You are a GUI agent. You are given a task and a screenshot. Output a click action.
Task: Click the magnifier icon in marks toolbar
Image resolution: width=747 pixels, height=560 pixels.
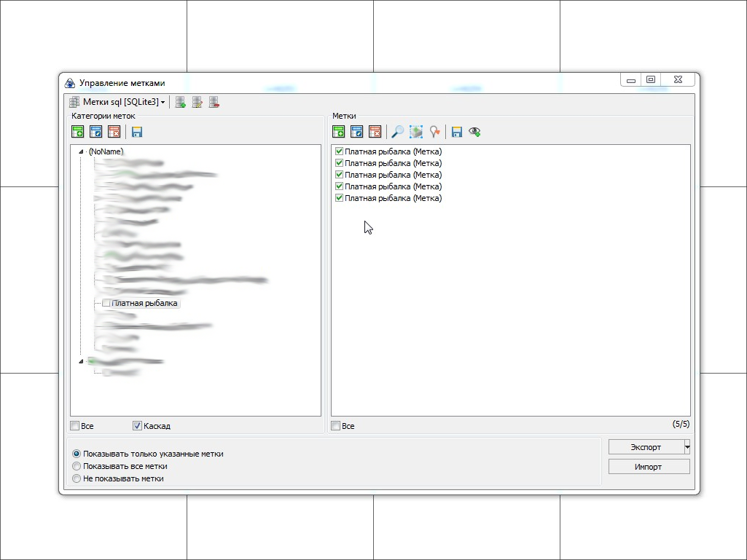point(398,132)
